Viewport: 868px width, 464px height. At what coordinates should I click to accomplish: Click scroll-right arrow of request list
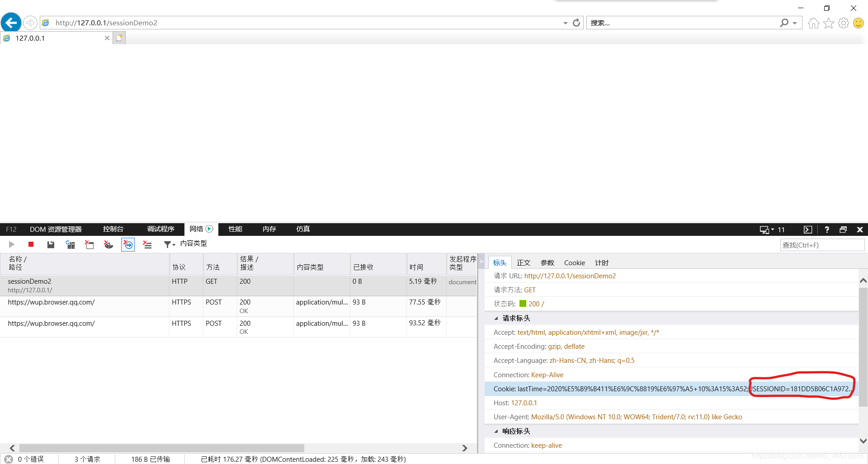pos(465,448)
